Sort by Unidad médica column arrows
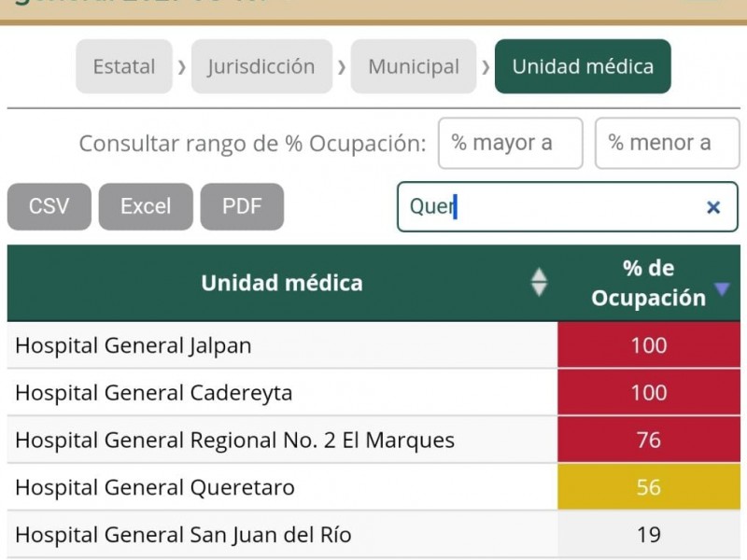Viewport: 747px width, 560px height. pos(539,283)
